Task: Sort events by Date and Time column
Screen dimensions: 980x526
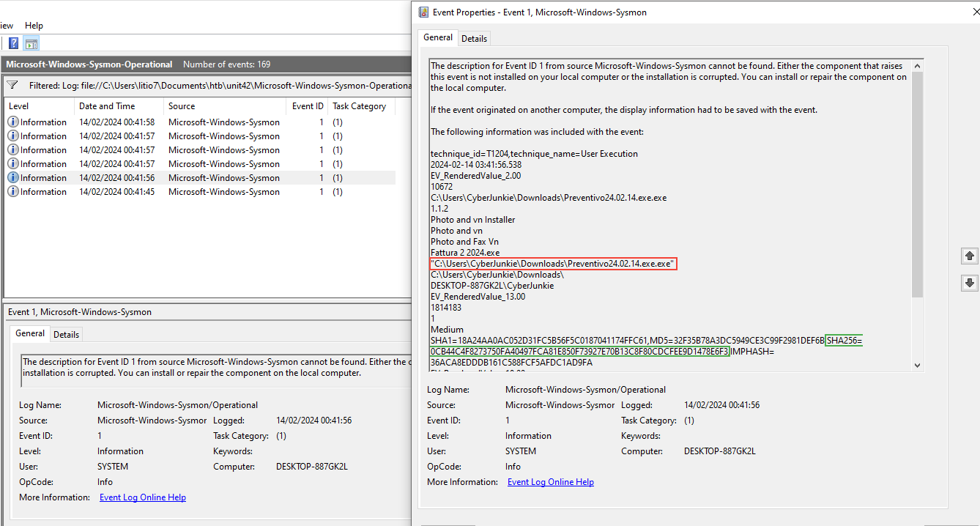Action: (119, 106)
